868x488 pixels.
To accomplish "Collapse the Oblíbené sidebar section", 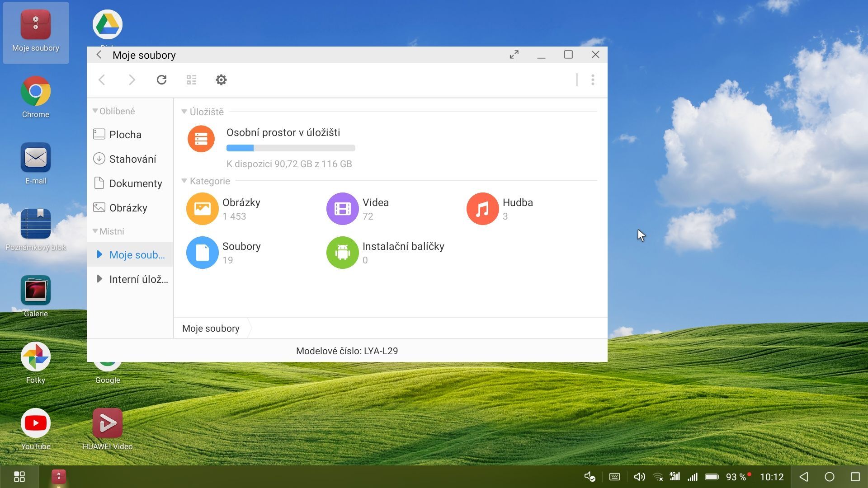I will tap(95, 111).
